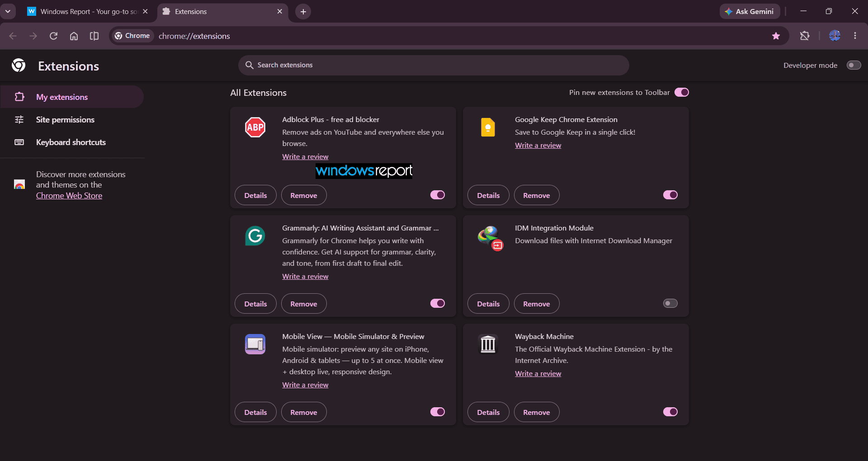Enable Developer mode
The width and height of the screenshot is (868, 461).
pos(854,65)
